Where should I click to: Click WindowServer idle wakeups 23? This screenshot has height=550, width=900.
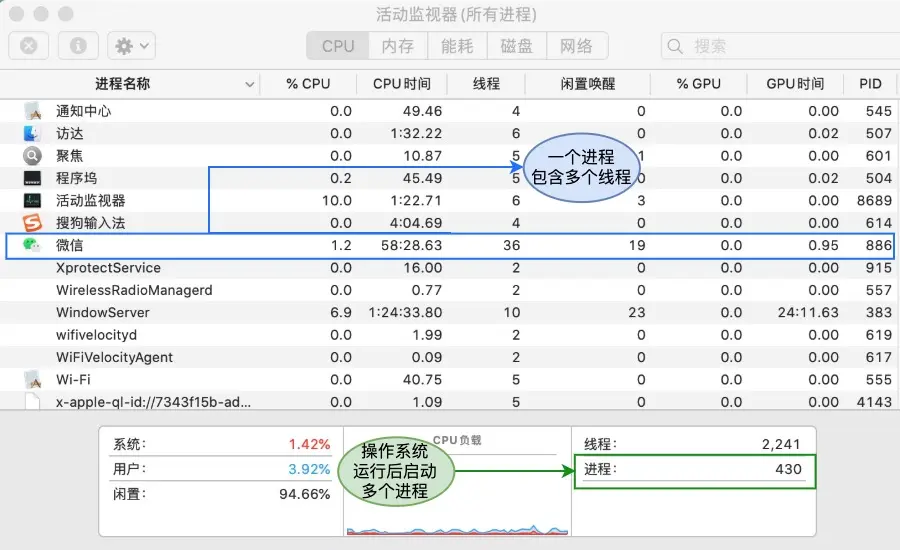coord(637,312)
